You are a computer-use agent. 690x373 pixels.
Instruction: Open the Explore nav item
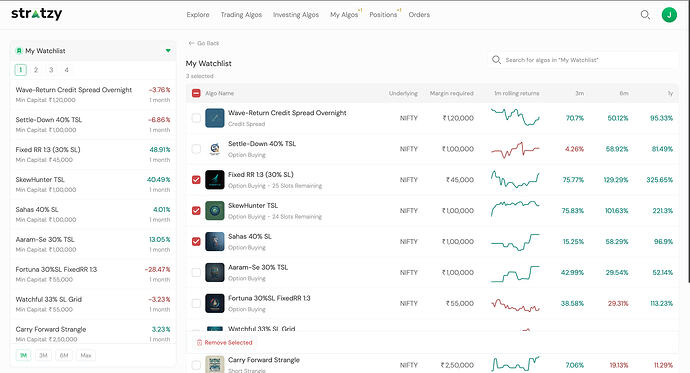click(198, 15)
